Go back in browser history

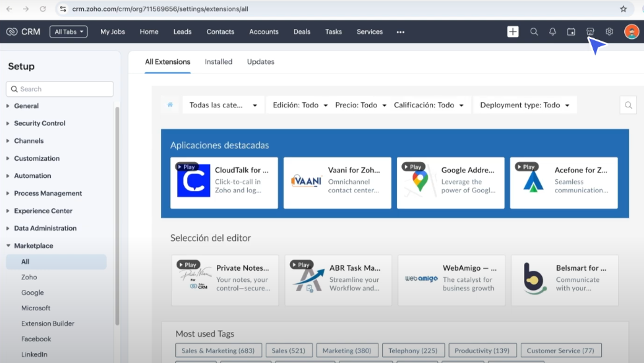click(x=9, y=9)
